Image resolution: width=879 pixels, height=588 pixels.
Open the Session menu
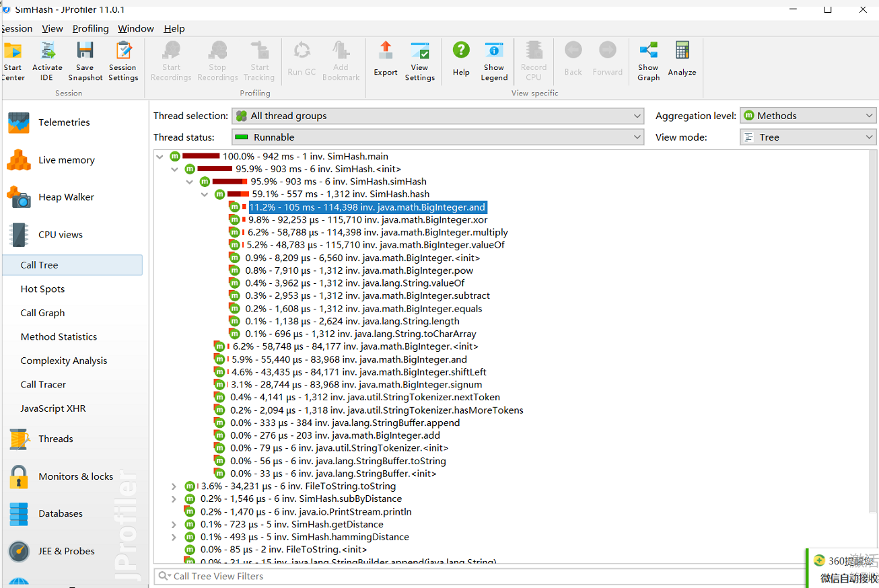click(x=16, y=28)
